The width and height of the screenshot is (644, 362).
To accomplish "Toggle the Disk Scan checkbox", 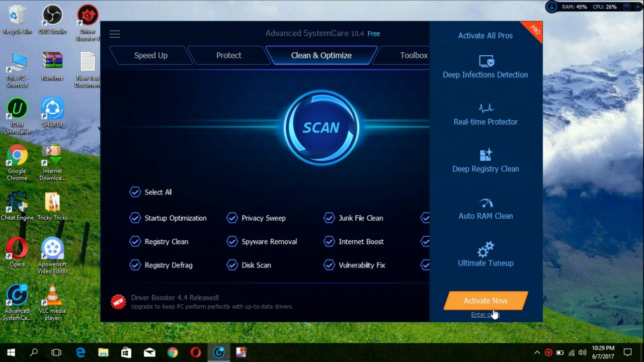I will coord(232,265).
